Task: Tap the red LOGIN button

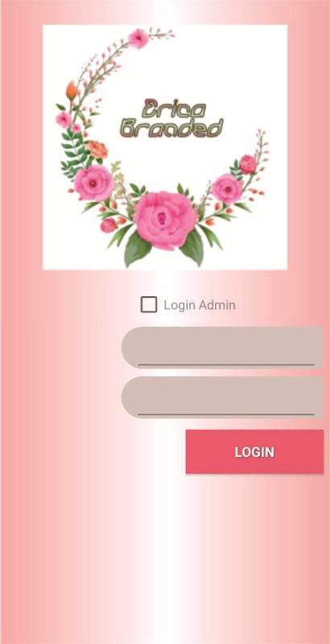Action: (254, 452)
